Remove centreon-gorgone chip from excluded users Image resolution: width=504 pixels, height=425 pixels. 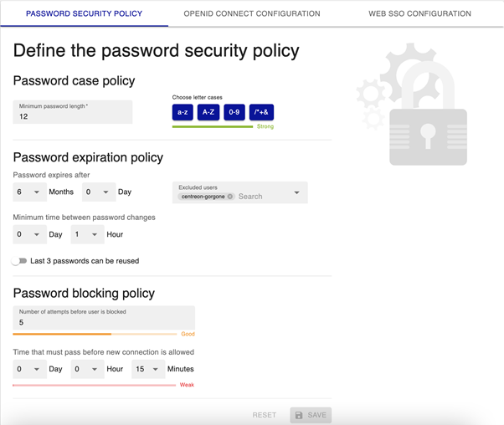[x=230, y=197]
